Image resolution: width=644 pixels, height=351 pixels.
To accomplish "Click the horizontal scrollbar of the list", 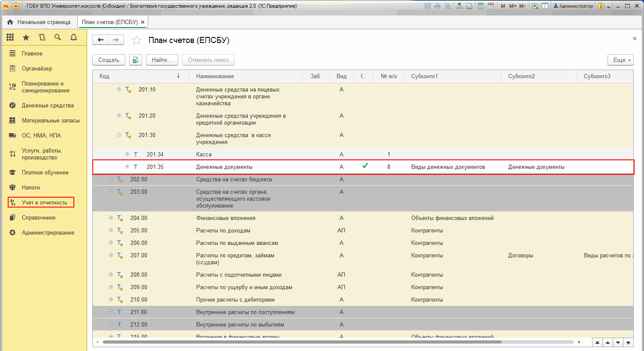I will click(302, 342).
